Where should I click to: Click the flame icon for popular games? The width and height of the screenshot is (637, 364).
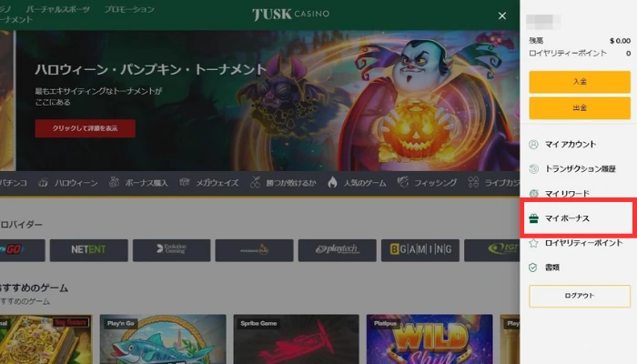(x=332, y=183)
